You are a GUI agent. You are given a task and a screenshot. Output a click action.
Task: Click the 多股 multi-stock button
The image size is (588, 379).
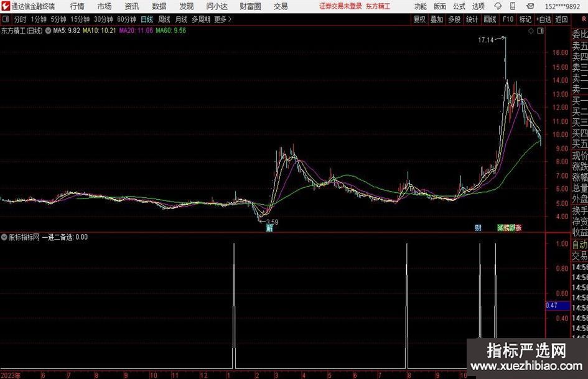[454, 19]
